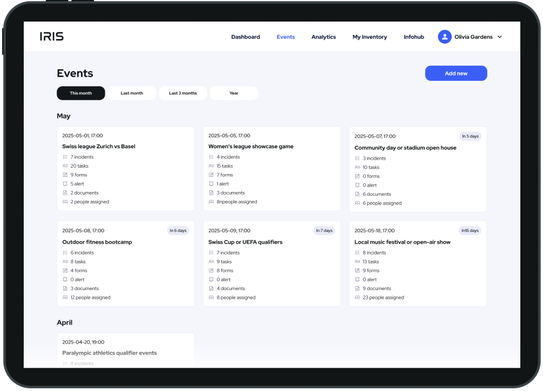
Task: Go to the Analytics page
Action: pos(323,37)
